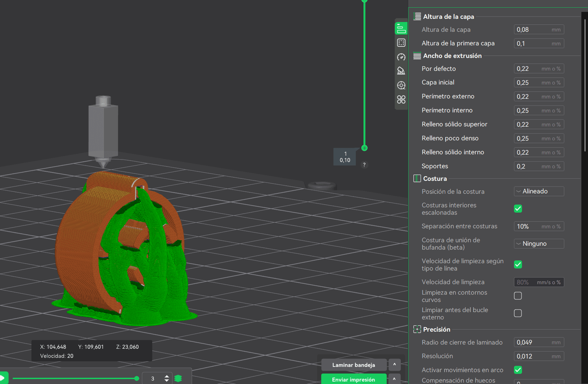
Task: Open Costura de unión de bufanda dropdown
Action: coord(539,244)
